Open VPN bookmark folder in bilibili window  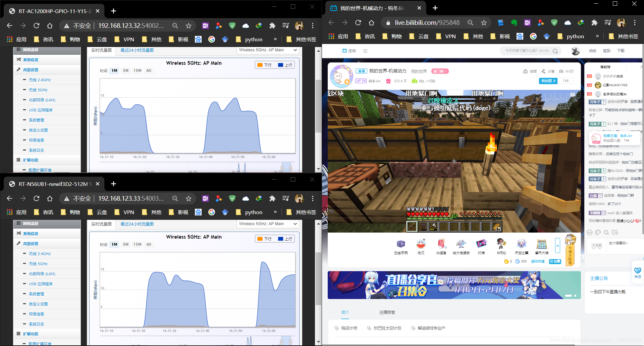[446, 36]
